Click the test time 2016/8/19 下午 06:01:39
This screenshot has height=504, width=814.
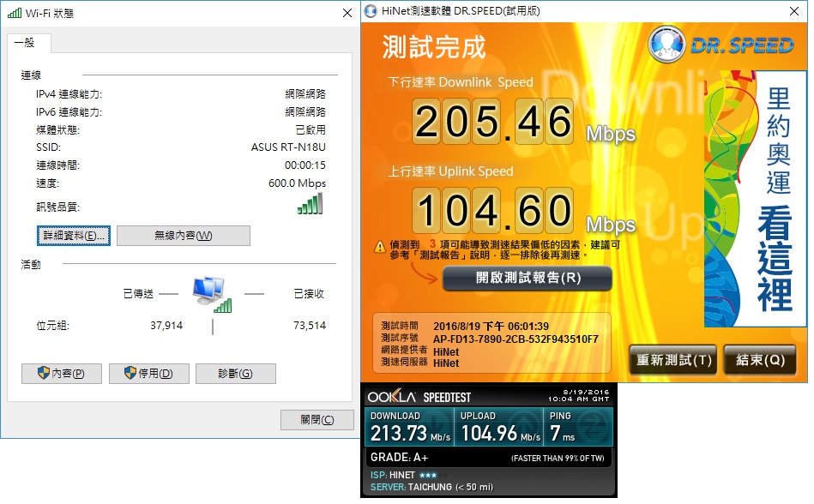[491, 327]
